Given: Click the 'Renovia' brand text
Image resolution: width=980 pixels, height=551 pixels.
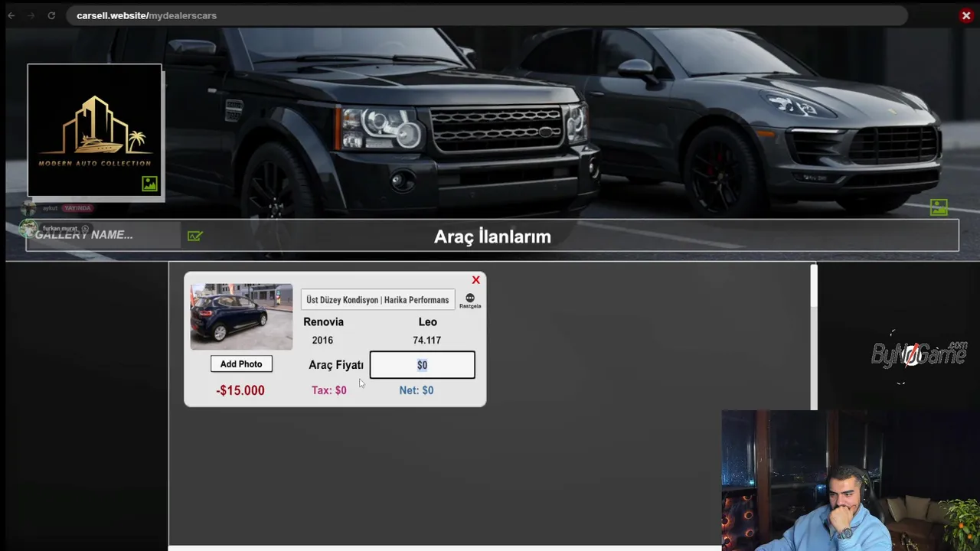Looking at the screenshot, I should (324, 322).
